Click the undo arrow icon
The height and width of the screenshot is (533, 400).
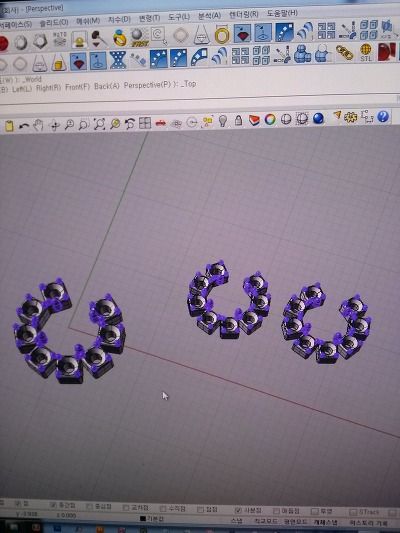tap(24, 126)
